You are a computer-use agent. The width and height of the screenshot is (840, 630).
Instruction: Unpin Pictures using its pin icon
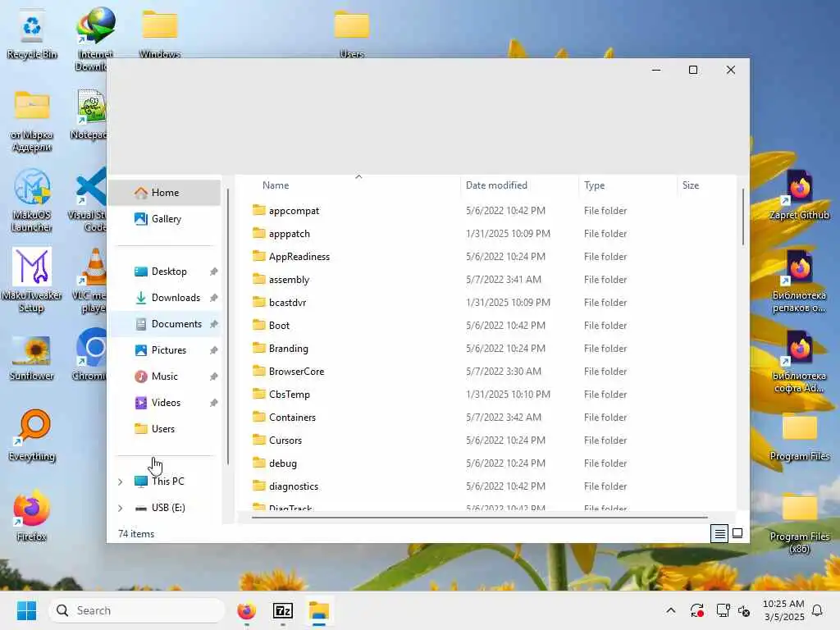214,350
